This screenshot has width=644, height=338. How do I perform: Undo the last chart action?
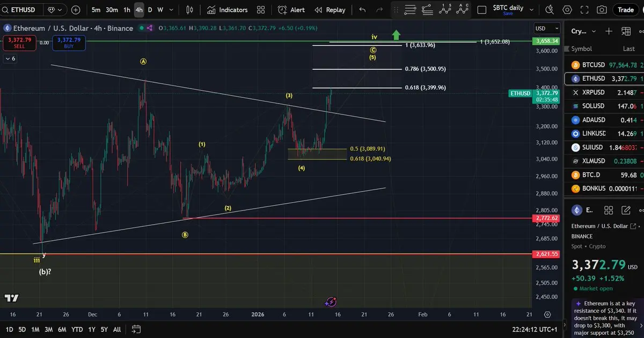[x=362, y=10]
